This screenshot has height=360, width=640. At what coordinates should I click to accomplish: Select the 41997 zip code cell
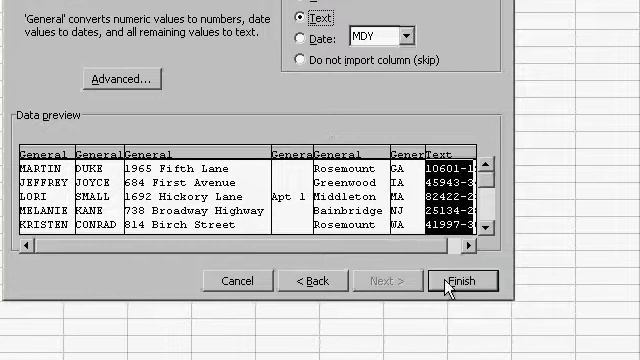tap(450, 225)
